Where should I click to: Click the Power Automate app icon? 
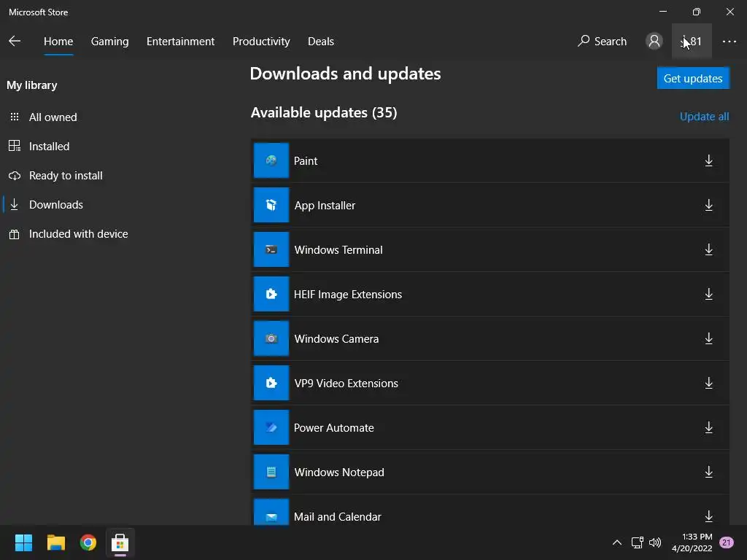[x=271, y=427]
